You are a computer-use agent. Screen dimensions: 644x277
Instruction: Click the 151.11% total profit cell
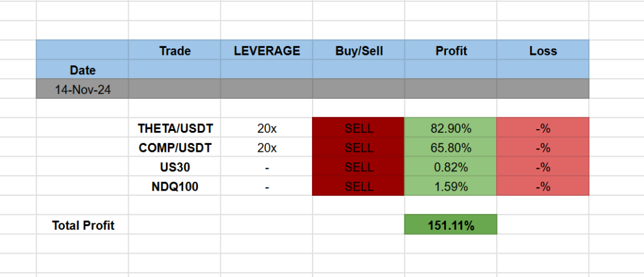point(451,225)
